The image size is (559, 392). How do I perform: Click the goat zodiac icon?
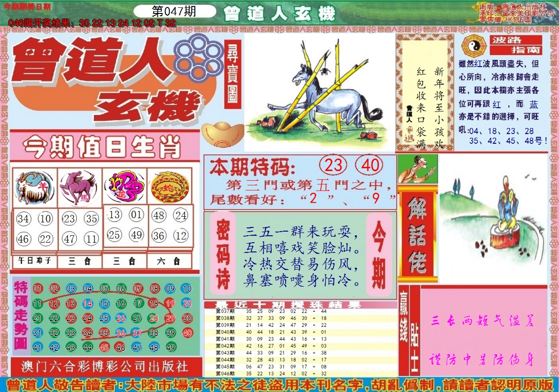click(34, 187)
